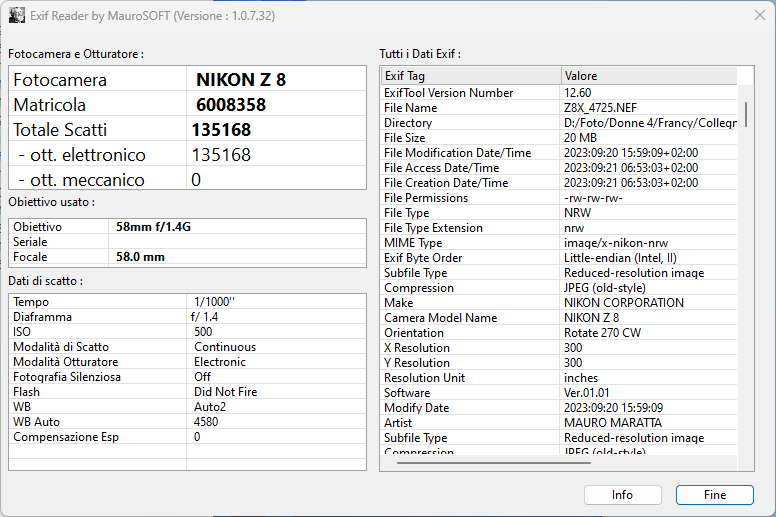Image resolution: width=776 pixels, height=517 pixels.
Task: Select the bold Totale Scatti value 135168
Action: [221, 130]
